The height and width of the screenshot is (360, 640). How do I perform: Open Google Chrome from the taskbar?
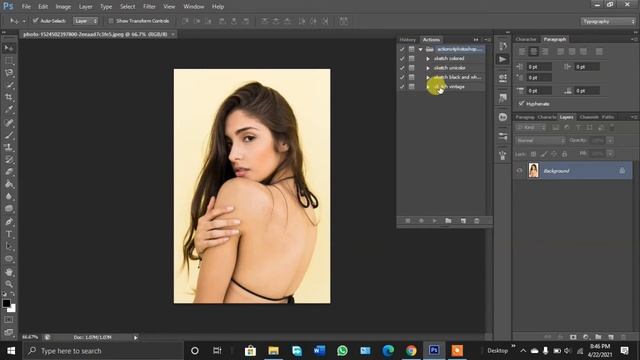click(411, 351)
